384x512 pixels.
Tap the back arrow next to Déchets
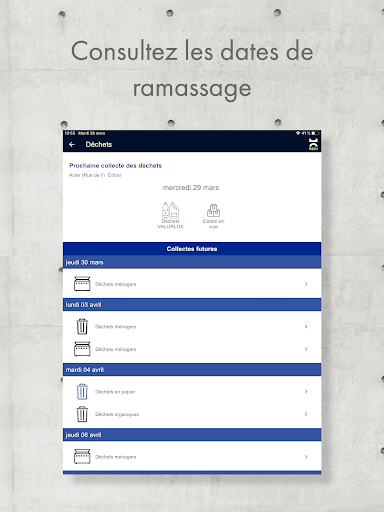click(72, 144)
